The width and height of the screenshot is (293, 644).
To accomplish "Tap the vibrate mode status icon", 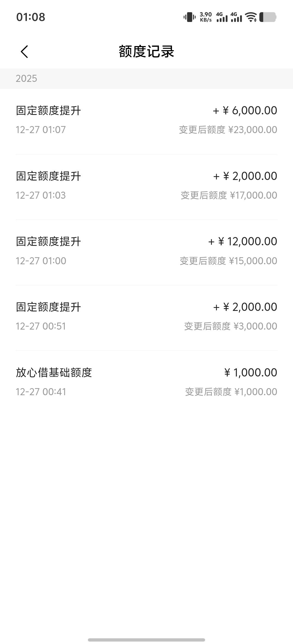I will [189, 17].
